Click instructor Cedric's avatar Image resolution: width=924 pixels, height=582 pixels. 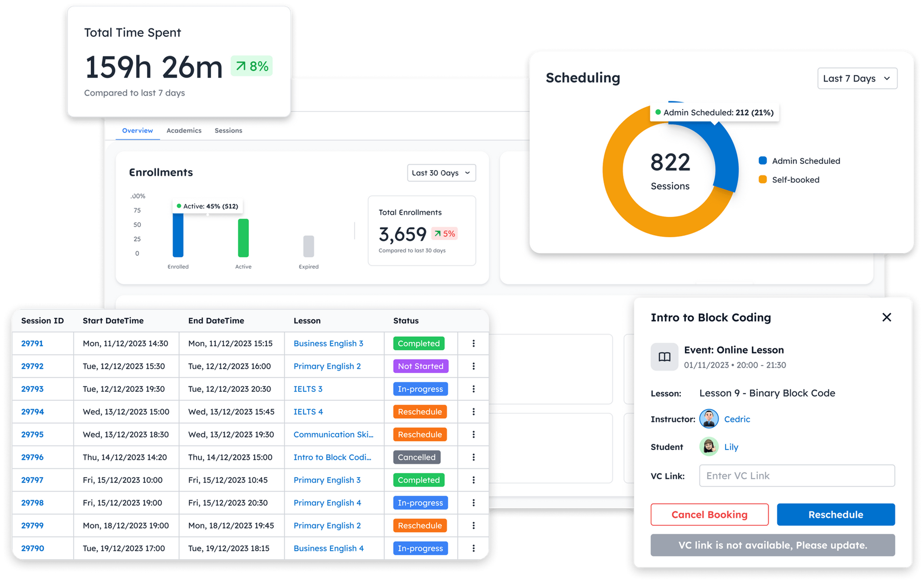(709, 419)
